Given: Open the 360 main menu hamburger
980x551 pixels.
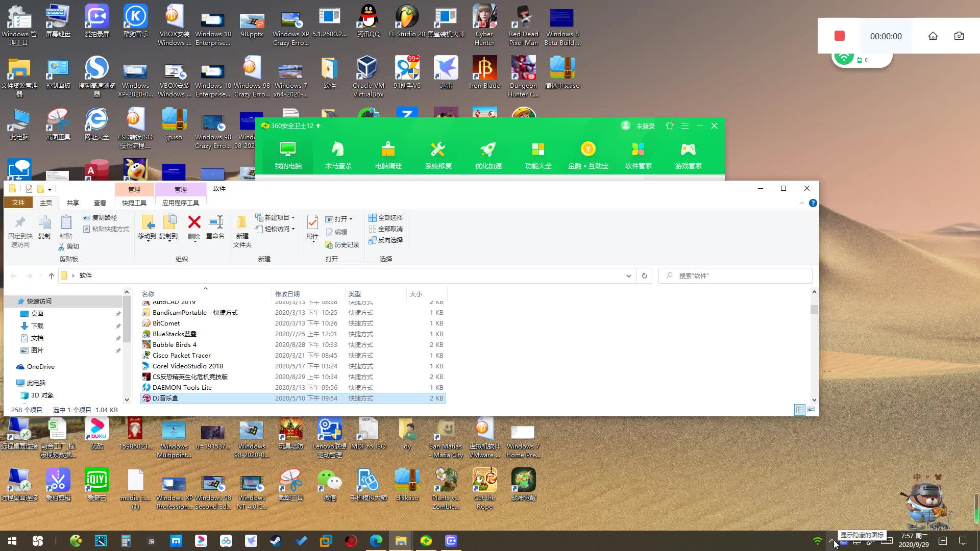Looking at the screenshot, I should 685,126.
